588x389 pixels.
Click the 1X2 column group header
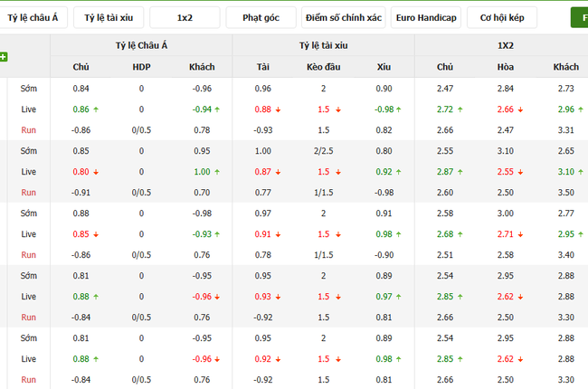(505, 44)
